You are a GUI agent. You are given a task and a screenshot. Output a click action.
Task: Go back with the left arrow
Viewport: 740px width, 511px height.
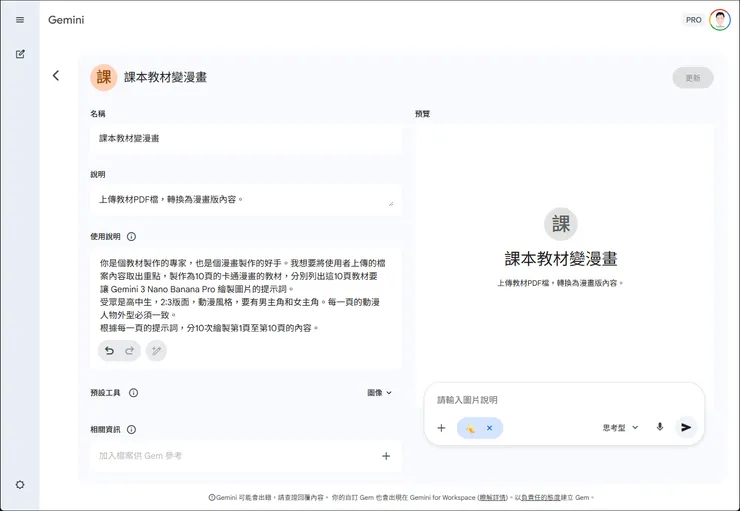[x=56, y=75]
